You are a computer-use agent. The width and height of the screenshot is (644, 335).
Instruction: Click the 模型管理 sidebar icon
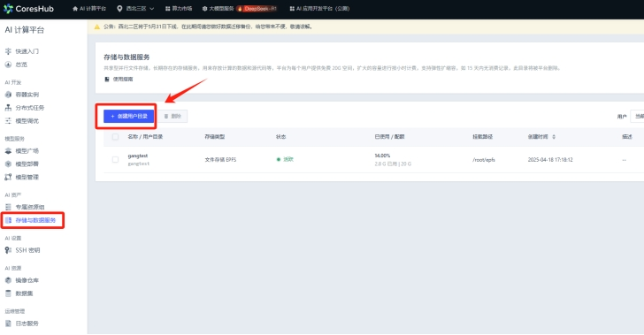8,177
